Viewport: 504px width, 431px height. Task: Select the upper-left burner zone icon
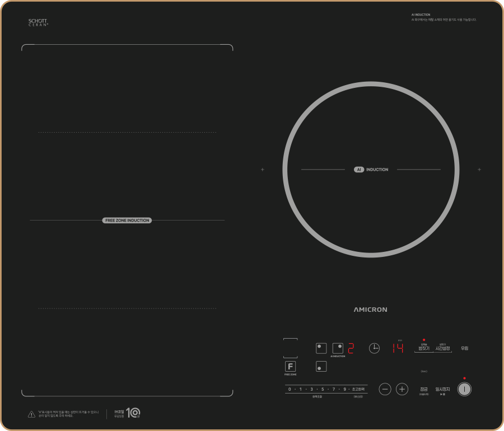321,348
